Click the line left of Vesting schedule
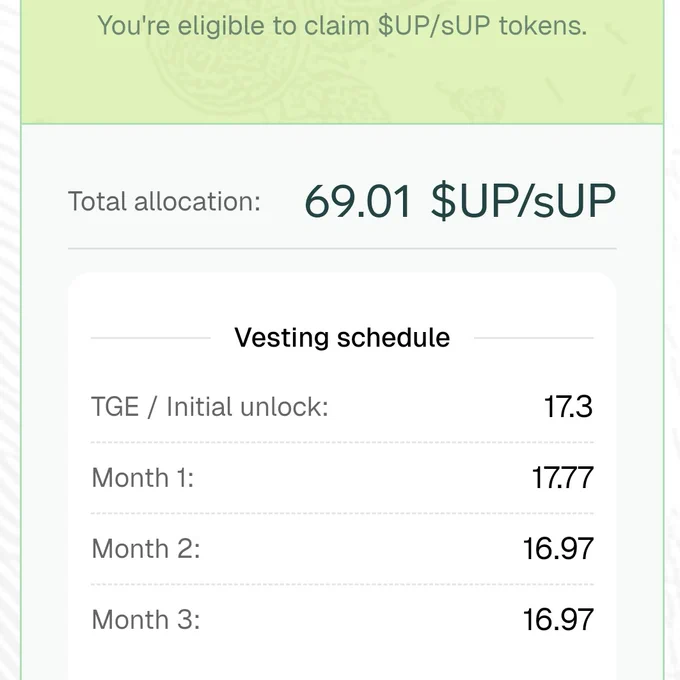This screenshot has height=680, width=680. point(150,338)
